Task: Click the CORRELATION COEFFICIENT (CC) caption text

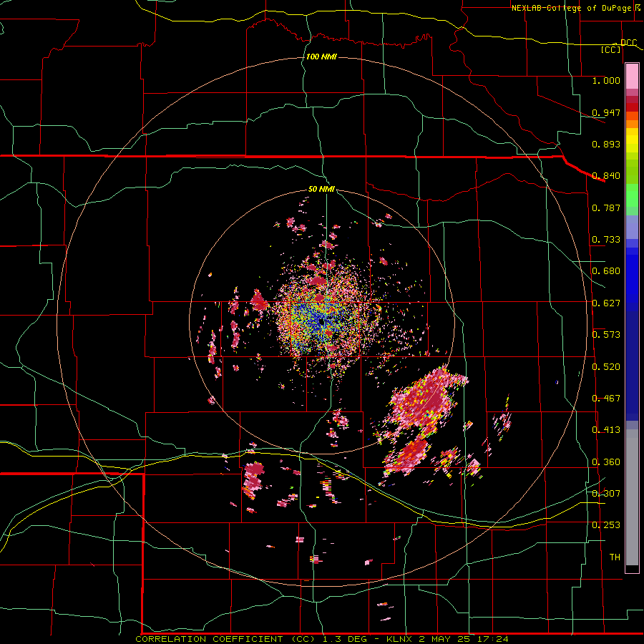Action: click(225, 639)
